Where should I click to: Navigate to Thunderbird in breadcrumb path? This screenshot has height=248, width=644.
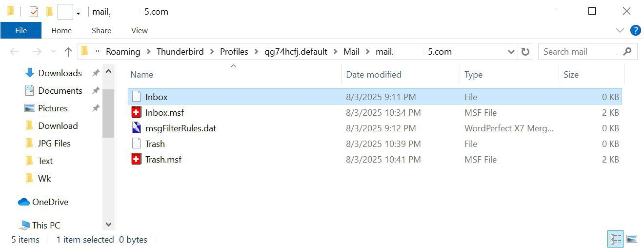tap(180, 52)
